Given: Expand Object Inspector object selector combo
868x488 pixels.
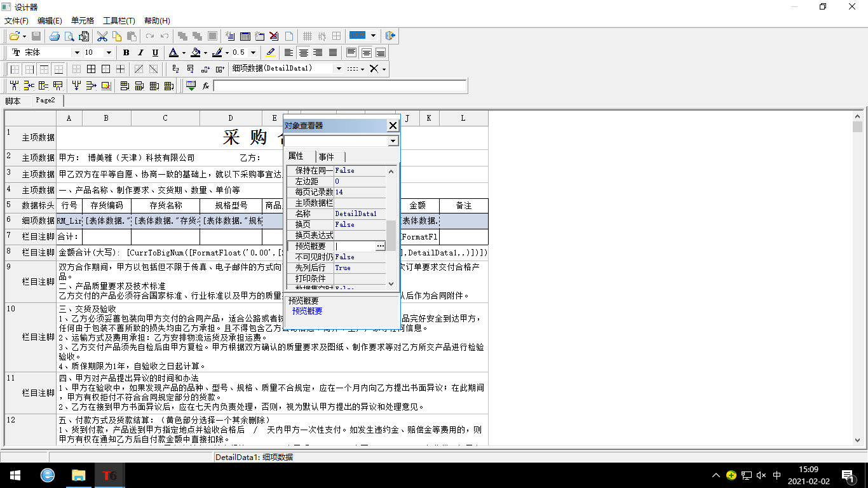Looking at the screenshot, I should [x=393, y=141].
